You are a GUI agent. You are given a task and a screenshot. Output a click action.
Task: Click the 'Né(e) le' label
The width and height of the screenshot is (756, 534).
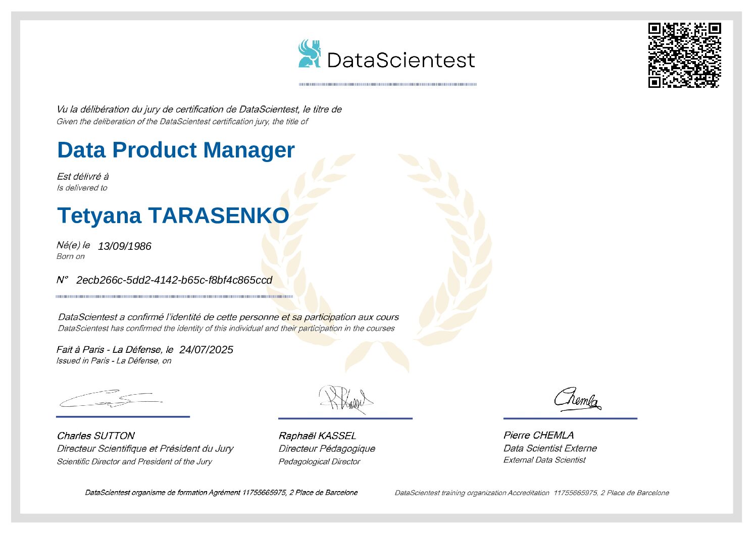73,245
